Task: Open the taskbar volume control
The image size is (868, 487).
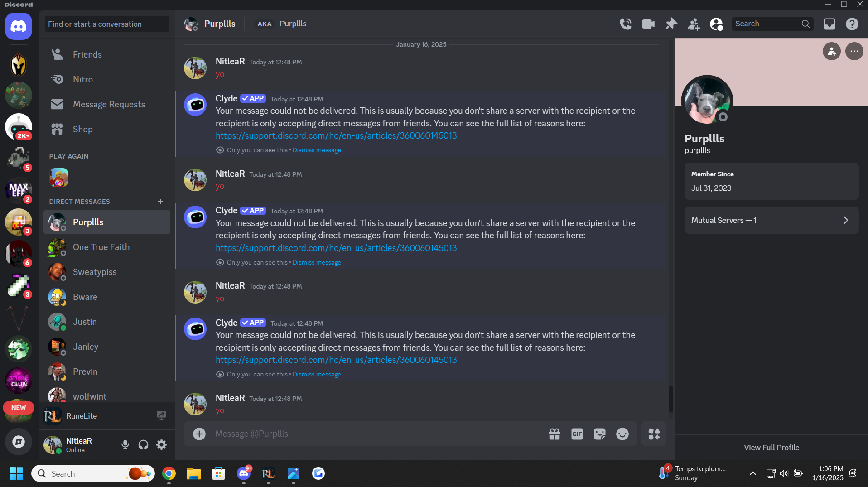Action: (x=784, y=474)
